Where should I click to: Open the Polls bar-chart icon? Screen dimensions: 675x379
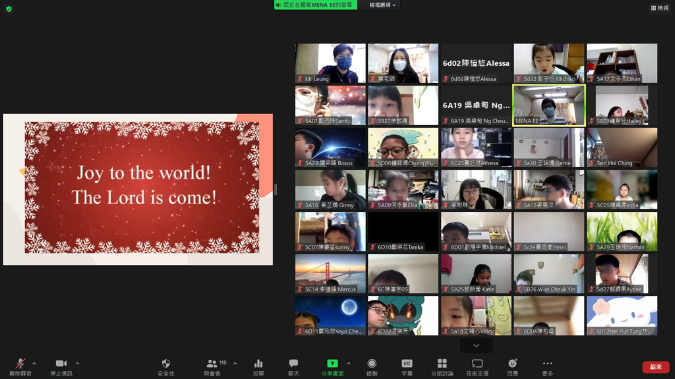point(258,367)
